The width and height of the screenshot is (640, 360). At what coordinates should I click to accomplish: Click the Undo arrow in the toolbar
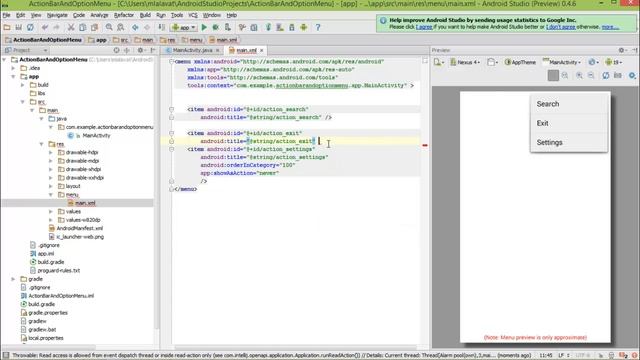coord(45,27)
